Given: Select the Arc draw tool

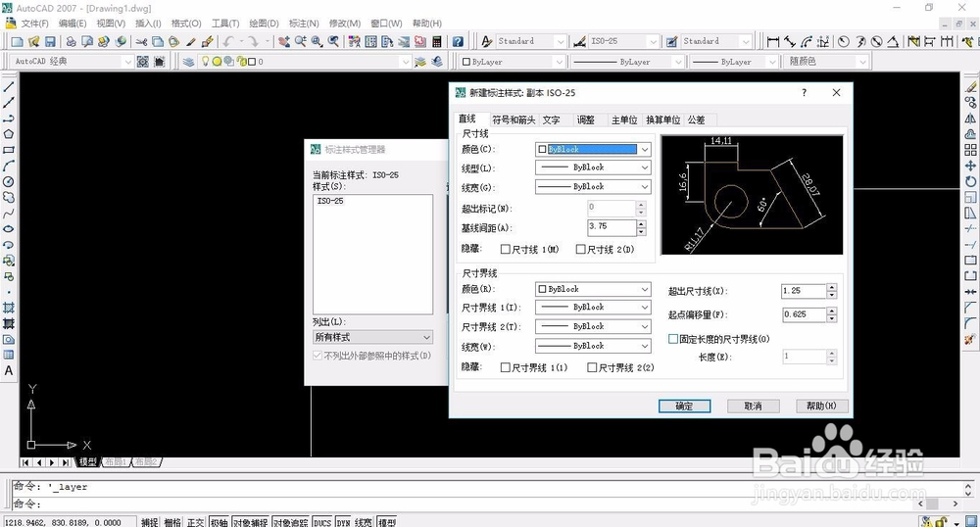Looking at the screenshot, I should click(9, 166).
